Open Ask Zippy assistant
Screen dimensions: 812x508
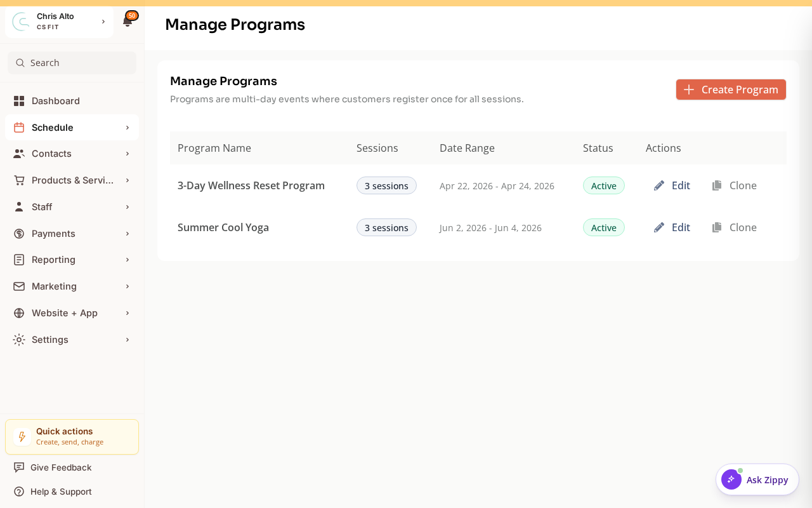(x=757, y=479)
